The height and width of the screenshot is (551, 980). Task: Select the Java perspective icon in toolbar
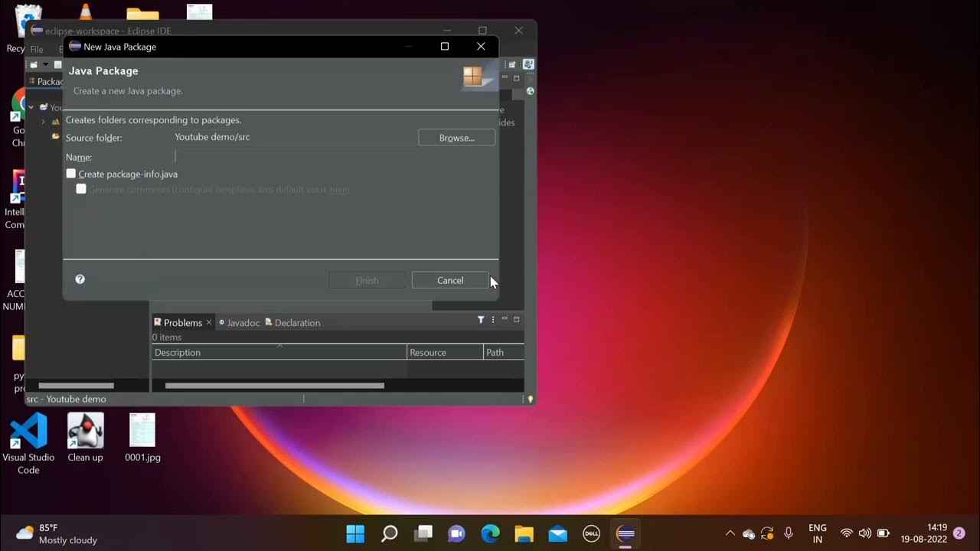(528, 65)
